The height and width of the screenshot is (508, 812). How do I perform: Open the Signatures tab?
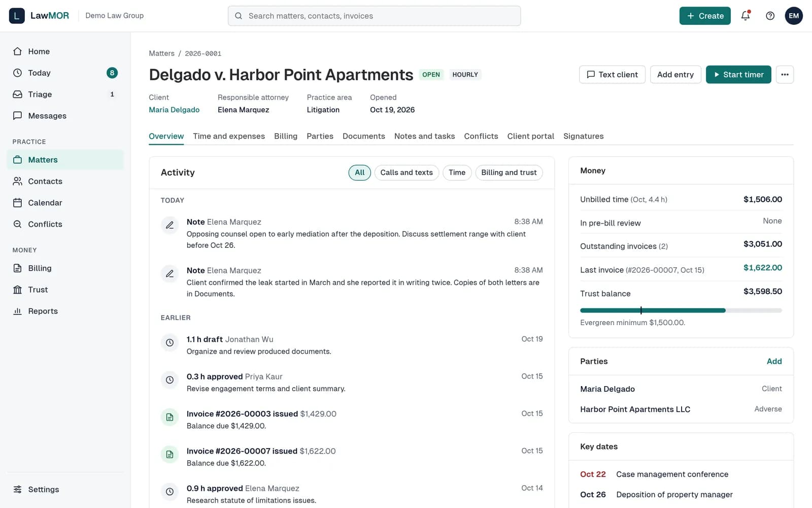click(584, 136)
